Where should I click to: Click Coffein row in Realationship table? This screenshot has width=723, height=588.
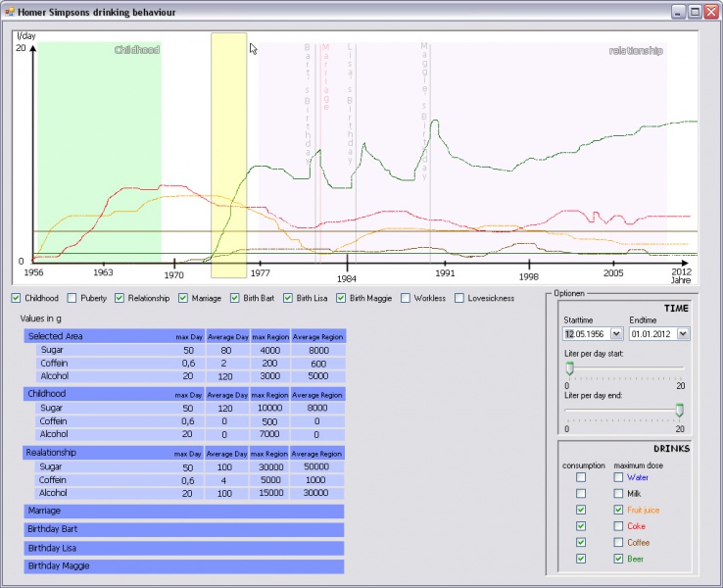coord(189,480)
